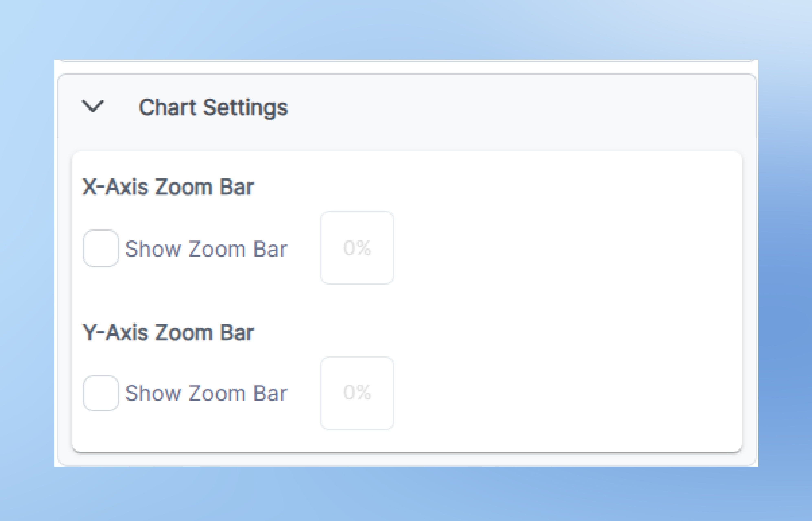Image resolution: width=812 pixels, height=521 pixels.
Task: Click the word "Settings" in the panel header
Action: tap(245, 107)
